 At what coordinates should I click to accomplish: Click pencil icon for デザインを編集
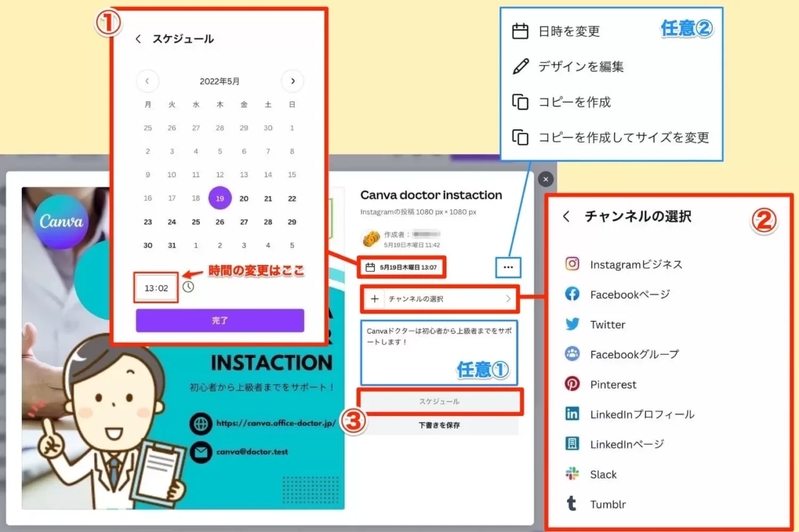521,67
